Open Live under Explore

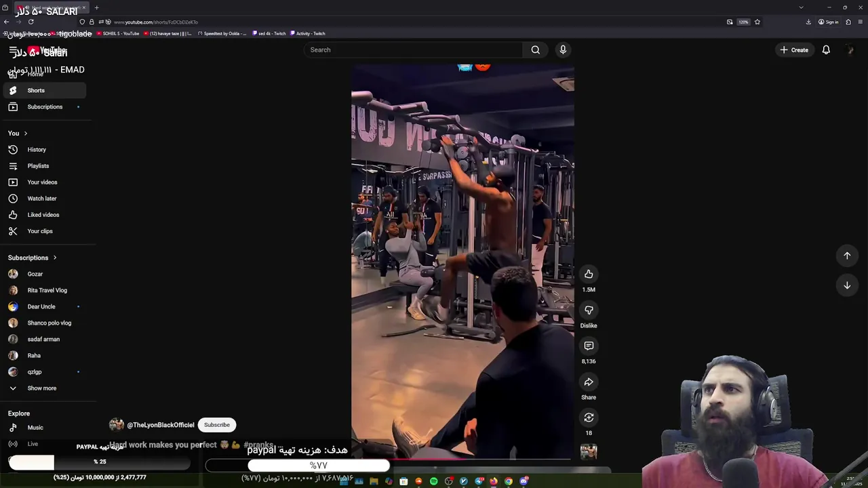point(45,444)
